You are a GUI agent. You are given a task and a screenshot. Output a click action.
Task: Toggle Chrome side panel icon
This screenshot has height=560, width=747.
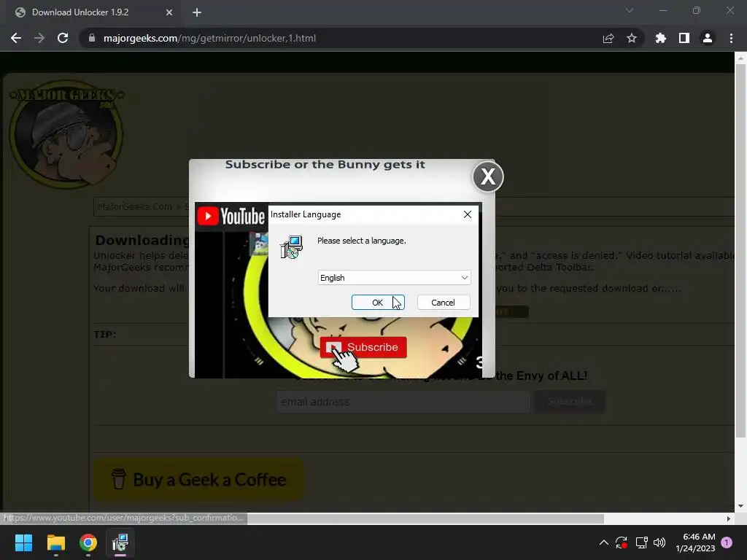point(684,38)
